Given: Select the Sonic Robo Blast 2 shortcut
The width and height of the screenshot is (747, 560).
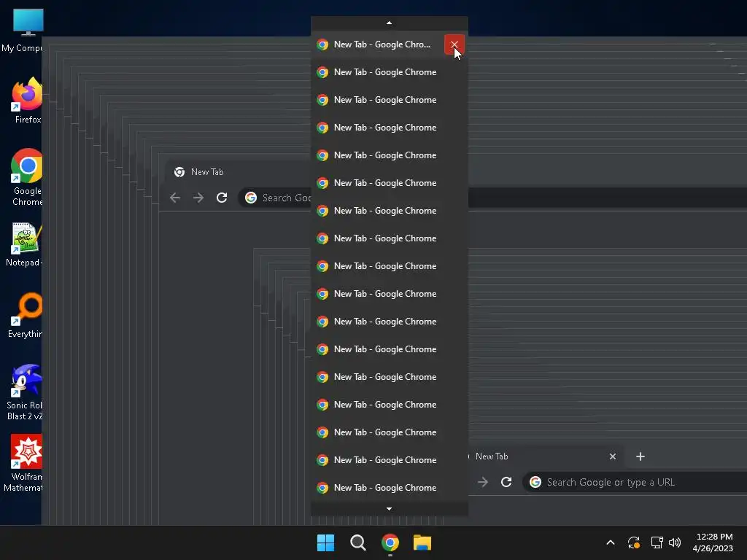Looking at the screenshot, I should pos(26,392).
